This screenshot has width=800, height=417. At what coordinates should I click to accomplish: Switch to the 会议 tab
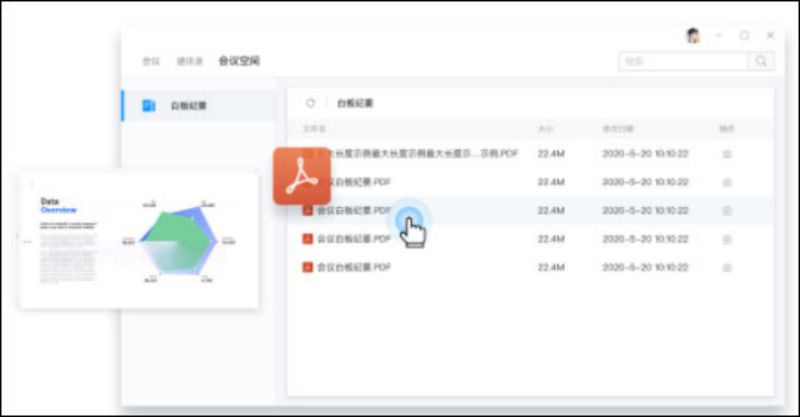151,61
